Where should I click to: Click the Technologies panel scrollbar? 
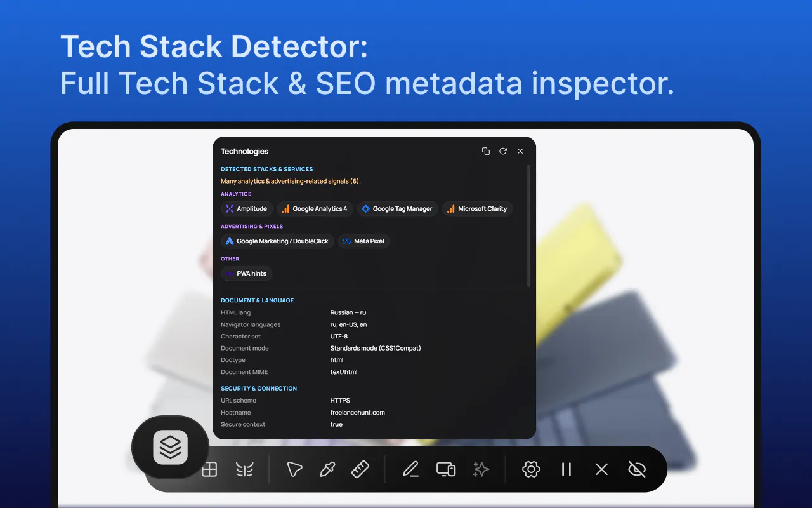528,225
